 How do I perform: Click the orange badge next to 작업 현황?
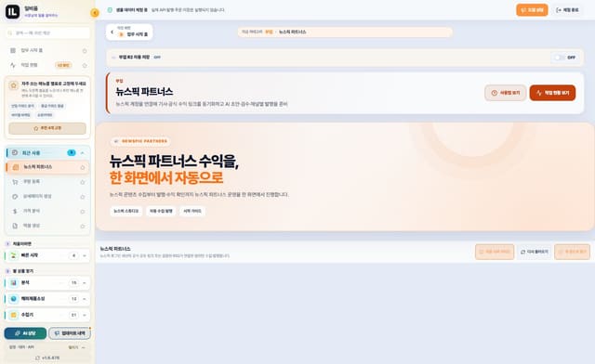(x=63, y=65)
